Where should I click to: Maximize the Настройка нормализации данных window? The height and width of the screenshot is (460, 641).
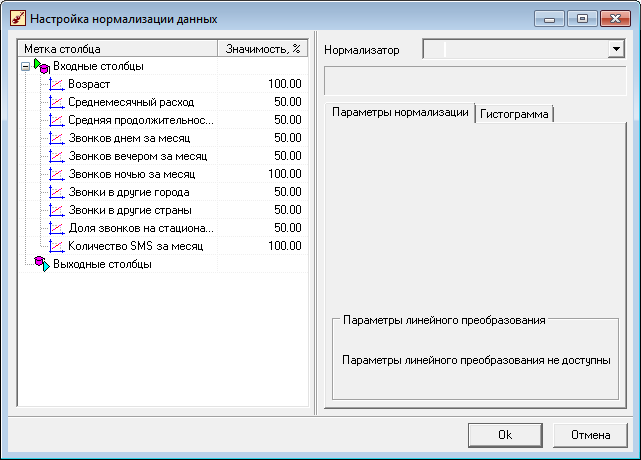[x=582, y=19]
